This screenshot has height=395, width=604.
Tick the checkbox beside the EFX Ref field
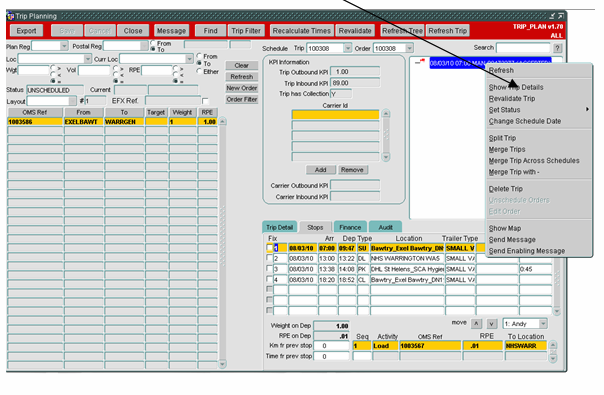tap(205, 101)
